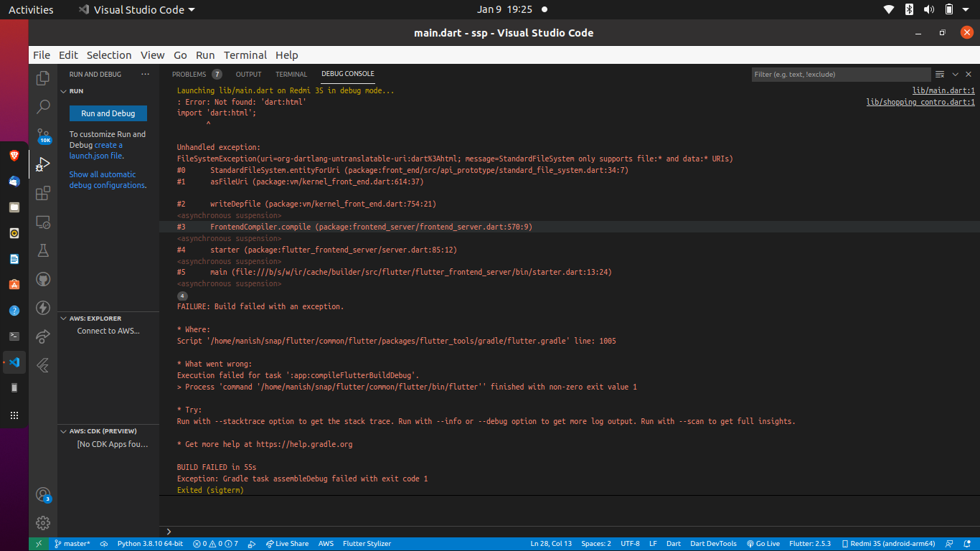Open Views and More Actions ellipsis in sidebar
Image resolution: width=980 pixels, height=551 pixels.
point(146,74)
